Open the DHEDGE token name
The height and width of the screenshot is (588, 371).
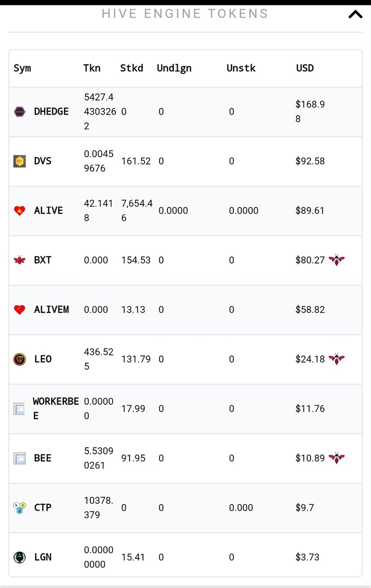coord(51,112)
